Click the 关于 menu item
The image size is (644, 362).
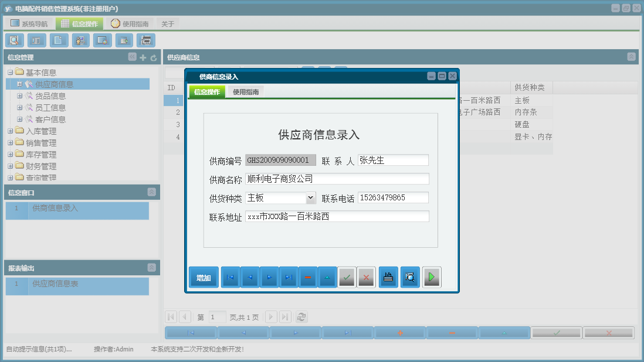(167, 23)
